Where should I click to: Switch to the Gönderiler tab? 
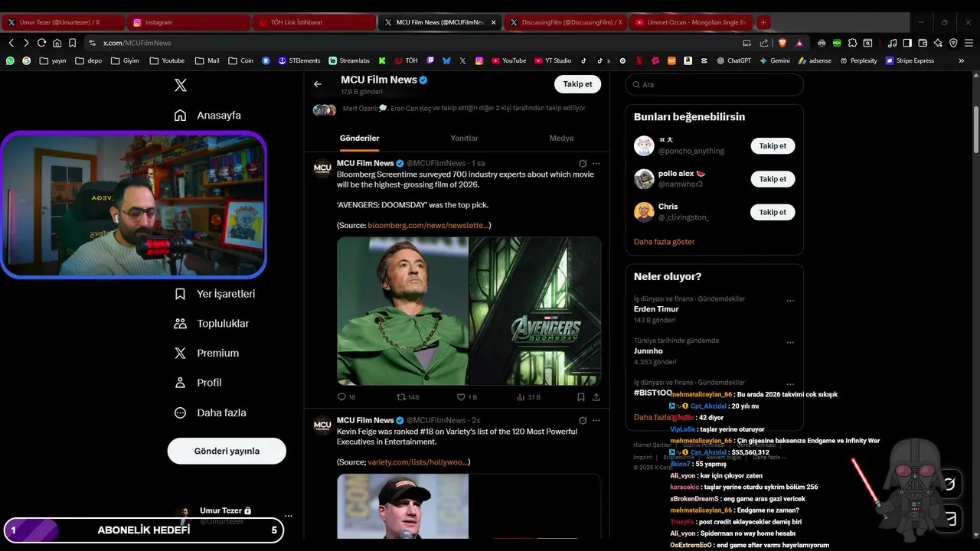tap(359, 139)
